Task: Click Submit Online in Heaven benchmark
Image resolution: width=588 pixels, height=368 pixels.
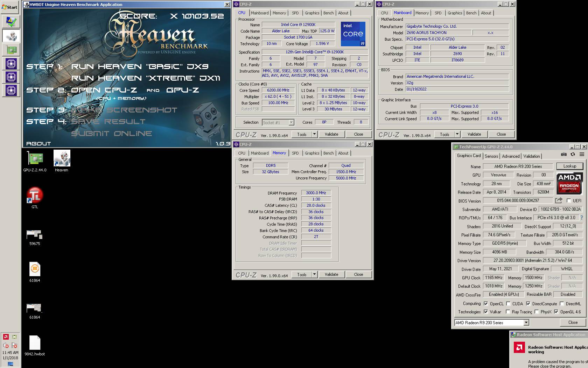Action: coord(112,134)
